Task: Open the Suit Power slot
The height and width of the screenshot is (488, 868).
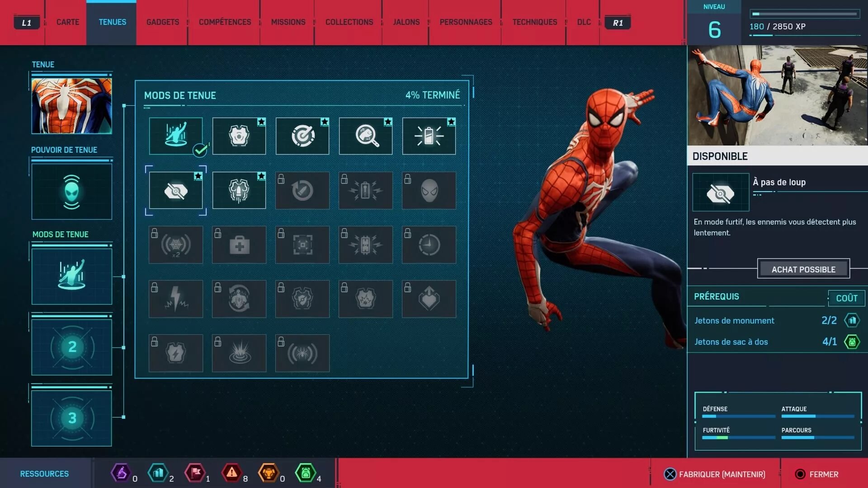Action: point(71,192)
